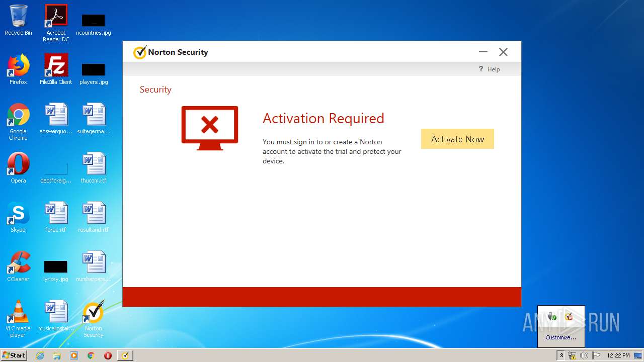Click the Norton tray icon in overflow popup
Image resolution: width=644 pixels, height=362 pixels.
click(x=569, y=316)
